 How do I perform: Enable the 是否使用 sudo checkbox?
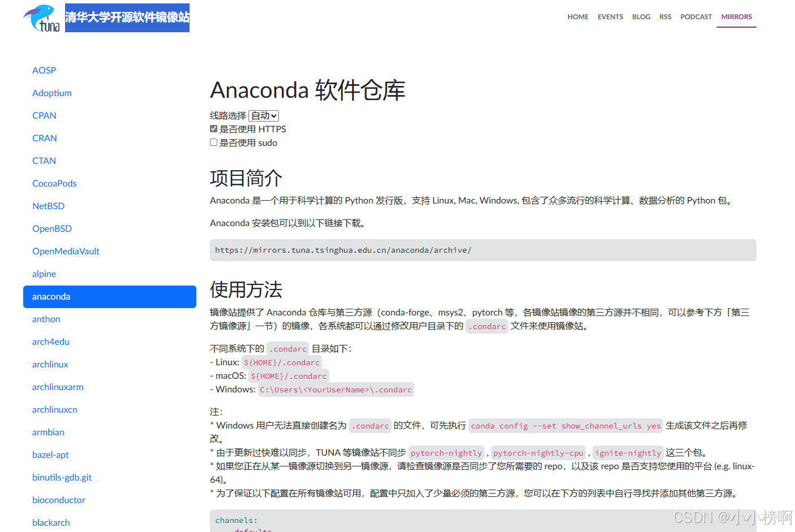(x=214, y=142)
